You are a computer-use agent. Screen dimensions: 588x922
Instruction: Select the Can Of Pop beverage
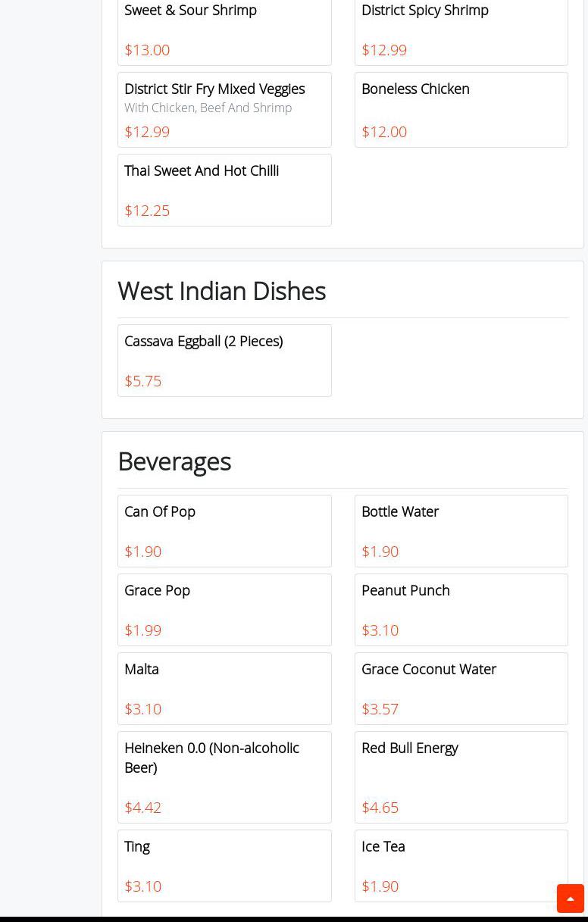coord(224,530)
